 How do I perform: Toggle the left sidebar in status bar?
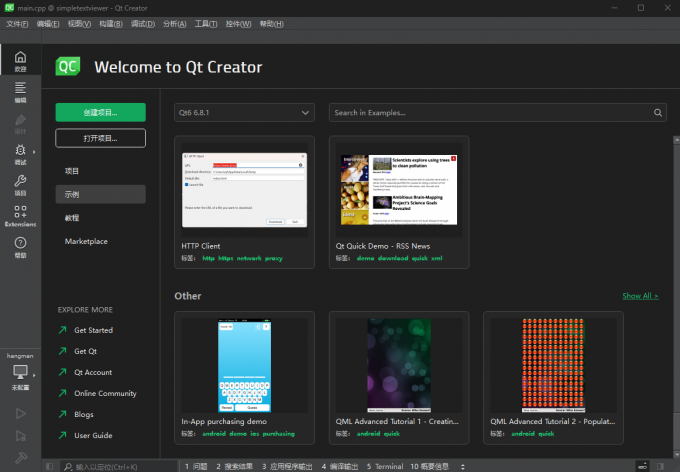tap(49, 466)
